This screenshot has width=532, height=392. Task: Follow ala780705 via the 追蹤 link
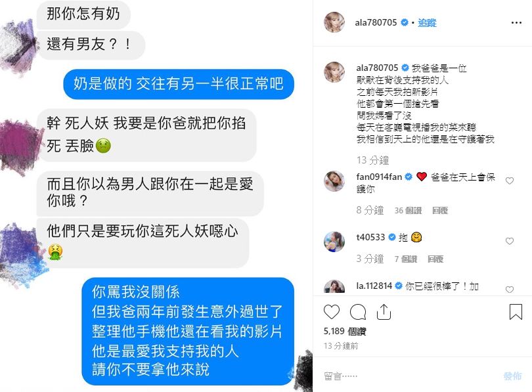coord(427,23)
